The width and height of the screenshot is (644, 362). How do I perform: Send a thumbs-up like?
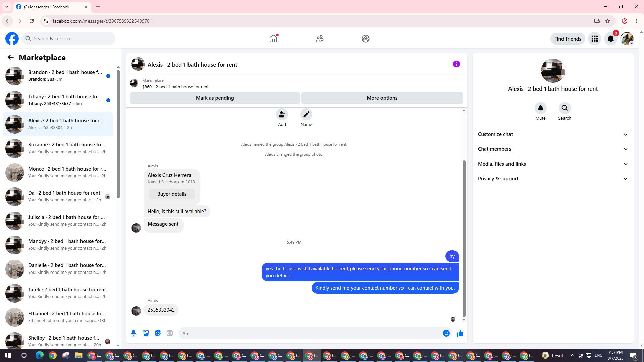pos(460,333)
